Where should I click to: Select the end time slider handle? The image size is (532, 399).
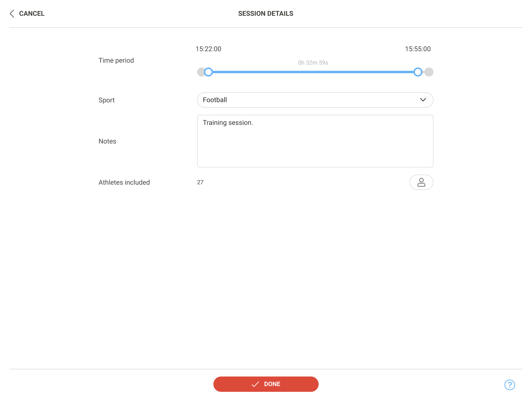click(x=418, y=72)
